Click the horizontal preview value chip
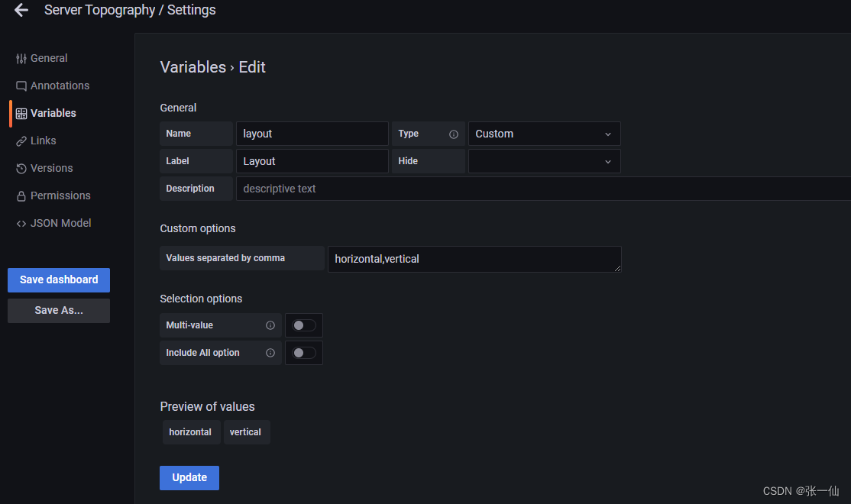Image resolution: width=851 pixels, height=504 pixels. 191,431
